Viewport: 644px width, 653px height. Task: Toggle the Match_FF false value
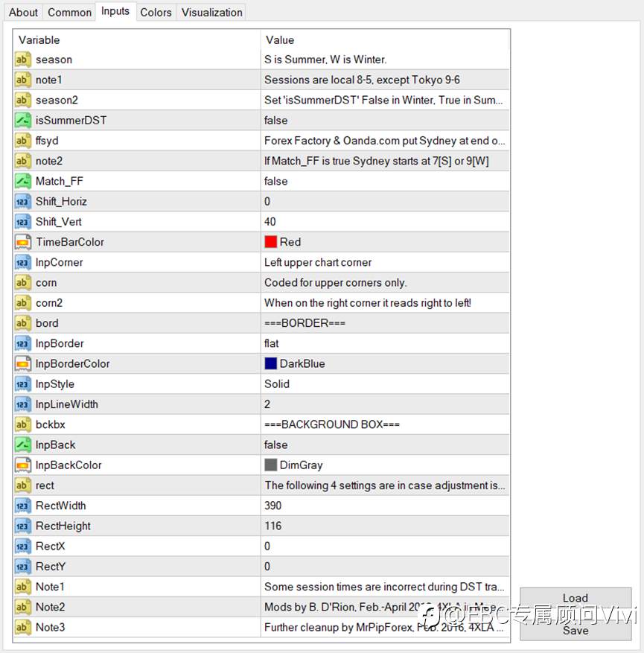pyautogui.click(x=385, y=181)
